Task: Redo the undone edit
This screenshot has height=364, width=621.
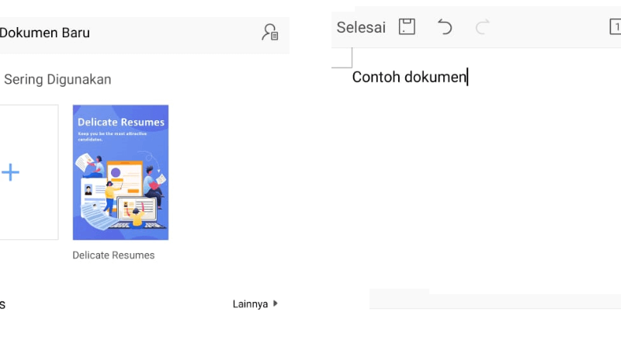Action: pyautogui.click(x=482, y=27)
